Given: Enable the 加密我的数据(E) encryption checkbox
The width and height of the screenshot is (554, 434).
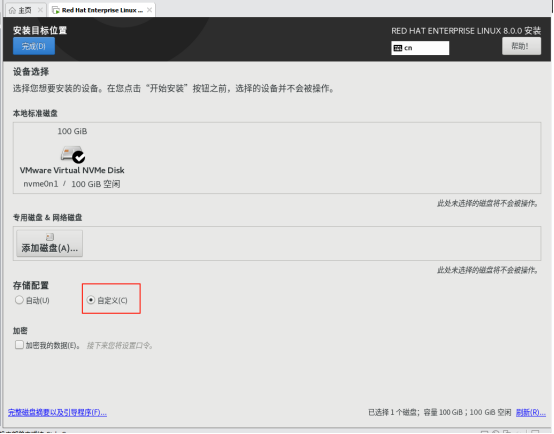Looking at the screenshot, I should click(19, 345).
